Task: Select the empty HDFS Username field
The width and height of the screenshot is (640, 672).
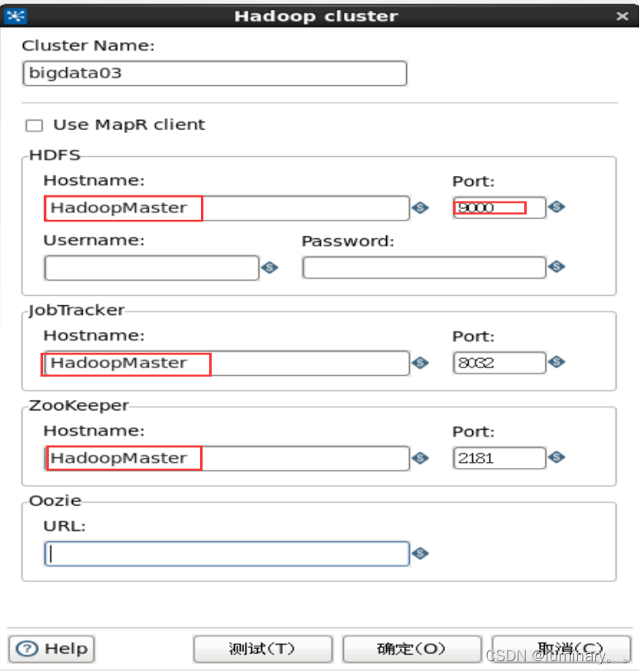Action: (151, 267)
